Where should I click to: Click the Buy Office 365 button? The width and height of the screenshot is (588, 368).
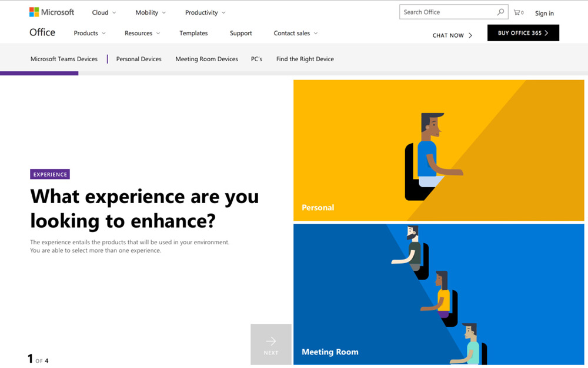(523, 33)
